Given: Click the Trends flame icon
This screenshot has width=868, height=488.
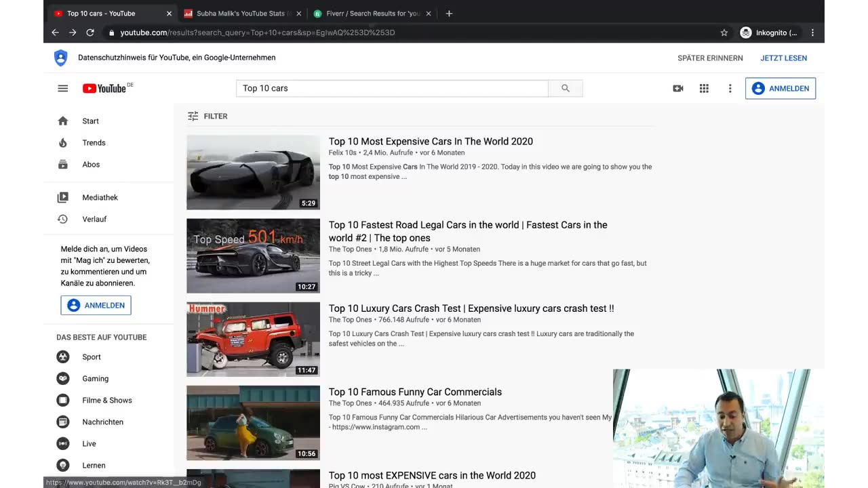Looking at the screenshot, I should (63, 142).
